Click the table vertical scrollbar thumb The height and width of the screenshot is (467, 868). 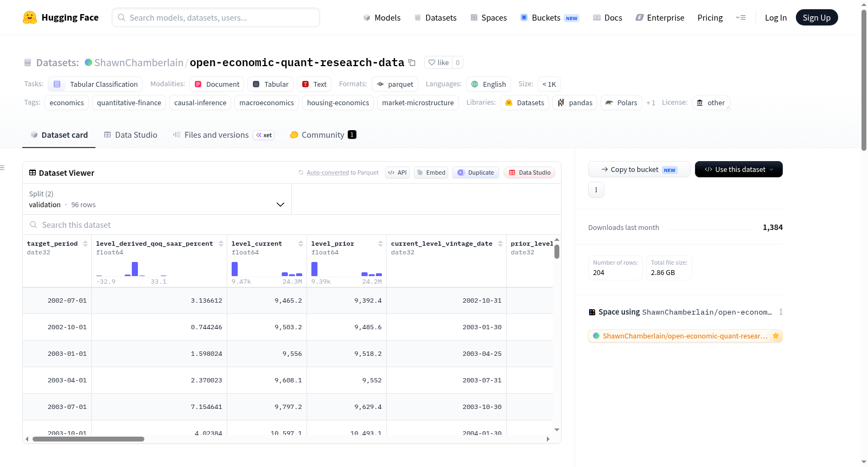click(x=557, y=252)
